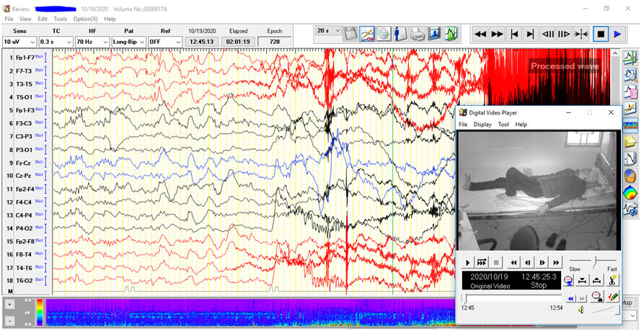Click the plus button beside the spectrogram
Screen dimensions: 644x332
coord(9,305)
